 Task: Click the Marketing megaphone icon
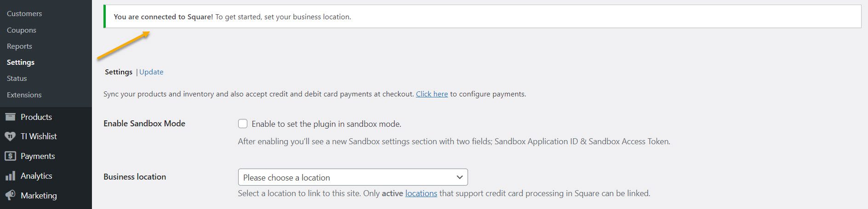(x=10, y=195)
